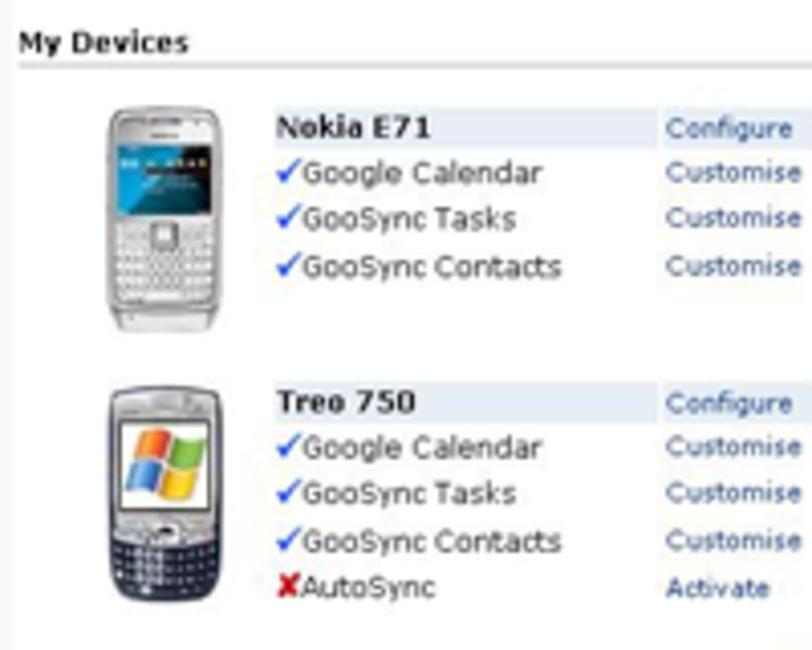Screen dimensions: 812x650
Task: Open Configure for the Treo 750
Action: 729,404
